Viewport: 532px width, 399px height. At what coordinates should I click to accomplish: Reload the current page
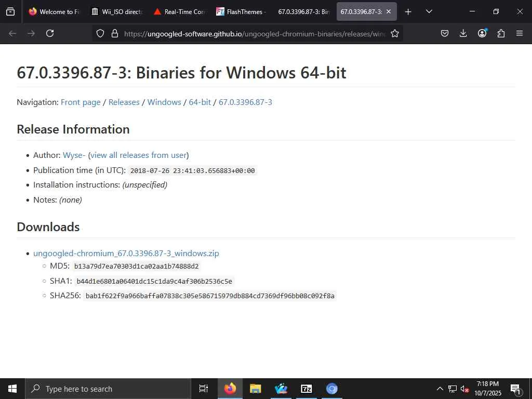50,33
